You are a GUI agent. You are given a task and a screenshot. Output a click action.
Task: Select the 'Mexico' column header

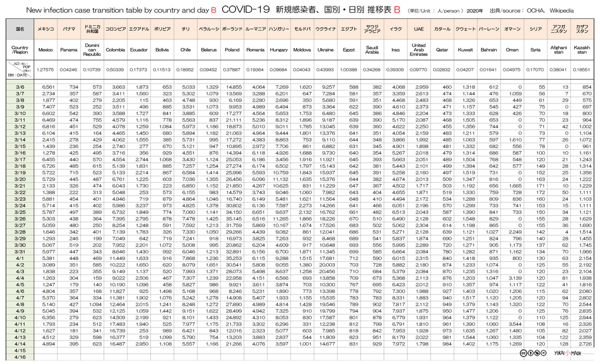[x=45, y=50]
